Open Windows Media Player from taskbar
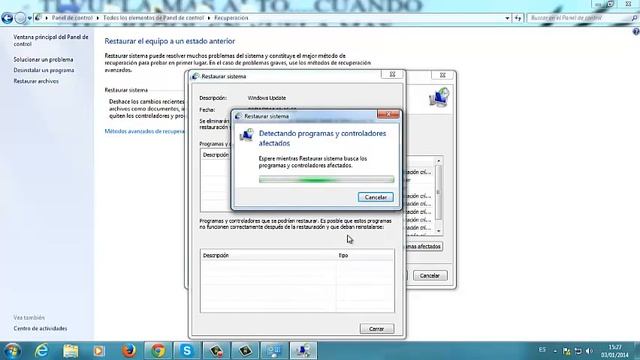 [99, 351]
